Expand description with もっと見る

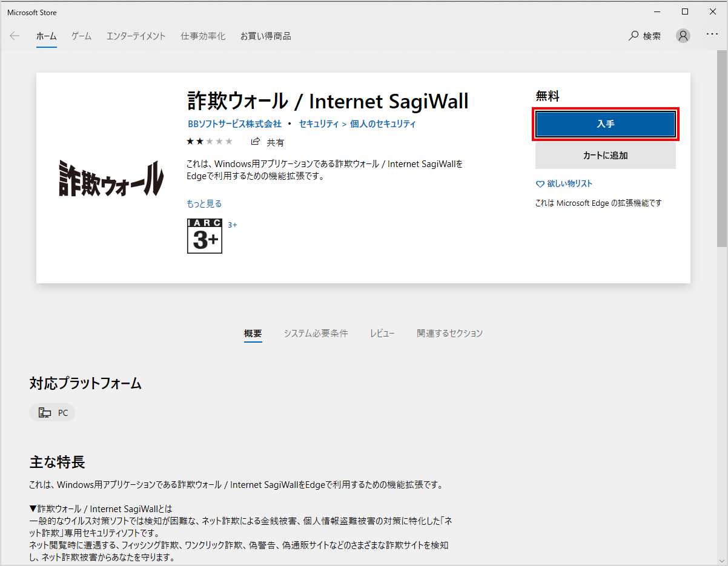(204, 204)
